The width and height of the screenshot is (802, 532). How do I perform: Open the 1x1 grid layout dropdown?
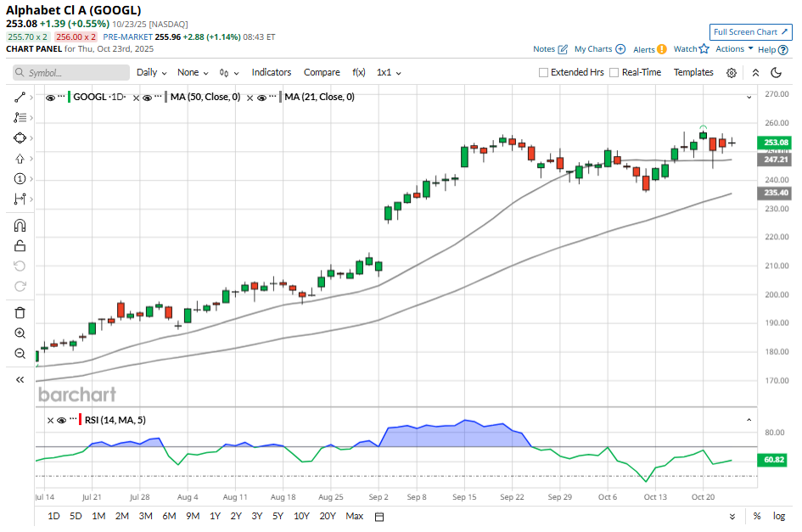[389, 73]
